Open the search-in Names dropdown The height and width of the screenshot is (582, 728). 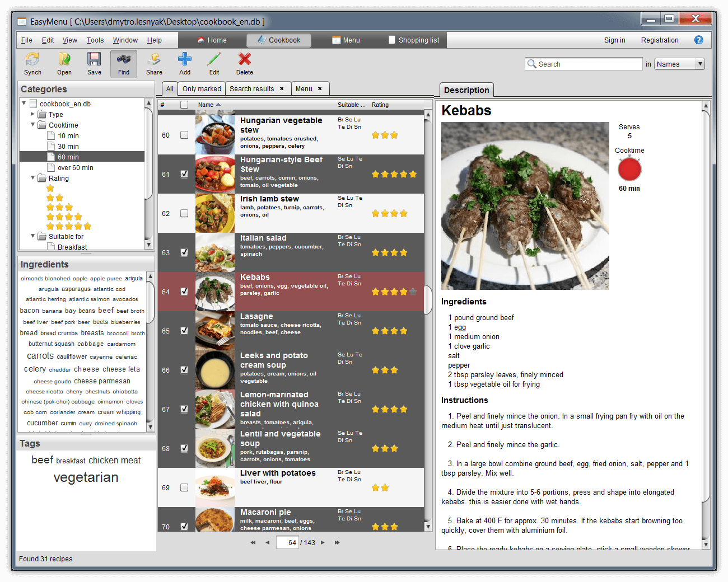(679, 64)
